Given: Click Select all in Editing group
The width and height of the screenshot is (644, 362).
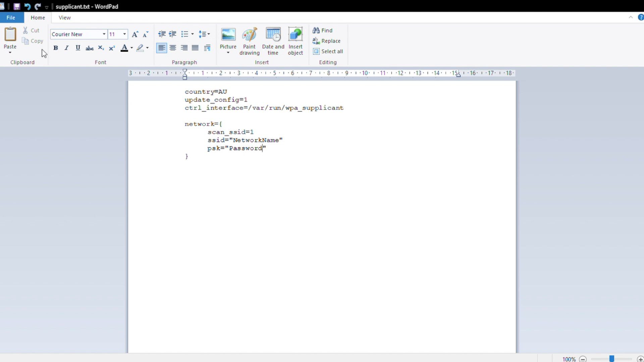Looking at the screenshot, I should (328, 51).
